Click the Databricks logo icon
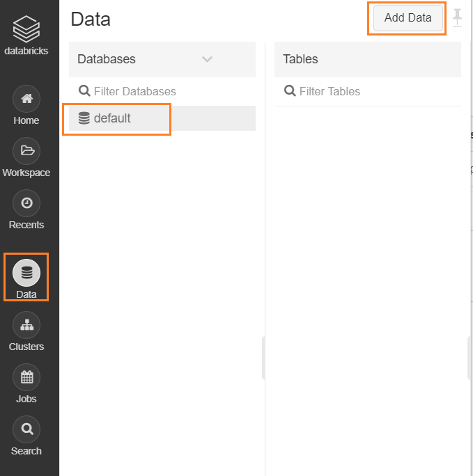Screen dimensions: 473x476 point(26,29)
